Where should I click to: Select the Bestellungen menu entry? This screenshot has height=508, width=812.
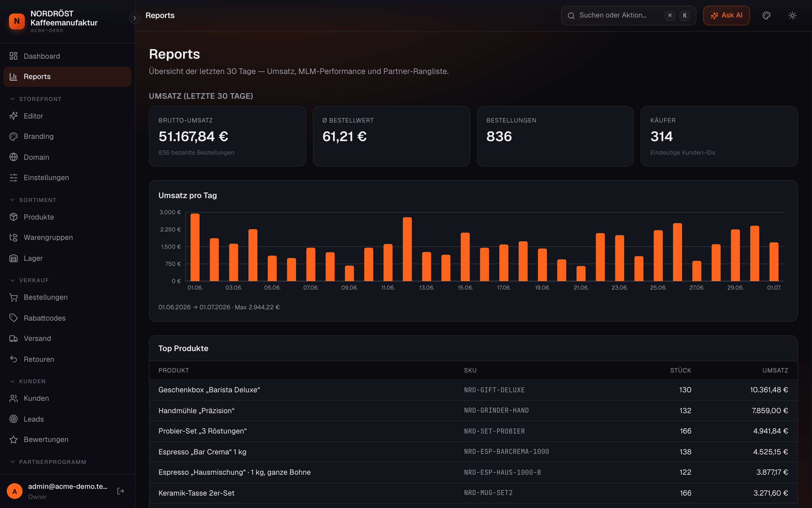67,297
